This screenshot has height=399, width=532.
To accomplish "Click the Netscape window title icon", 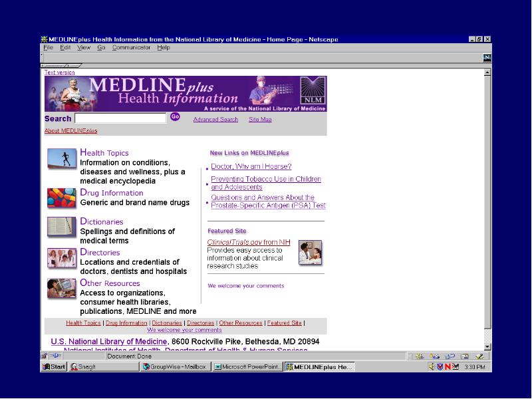I will click(44, 39).
